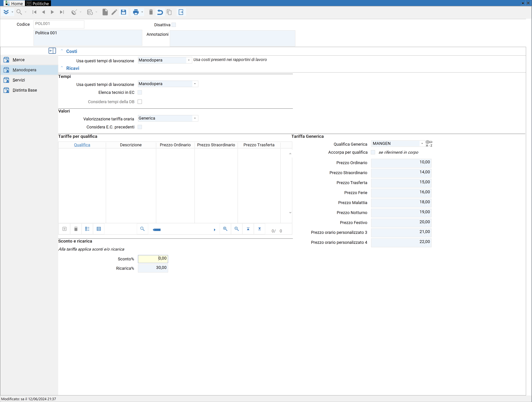Click grid vertical scroll down arrow
532x402 pixels.
pyautogui.click(x=290, y=213)
